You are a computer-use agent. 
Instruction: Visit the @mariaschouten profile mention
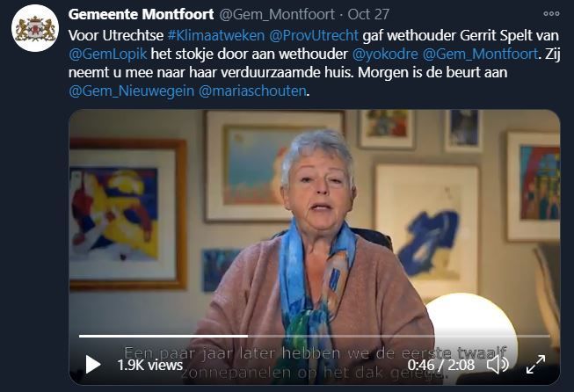(x=252, y=91)
